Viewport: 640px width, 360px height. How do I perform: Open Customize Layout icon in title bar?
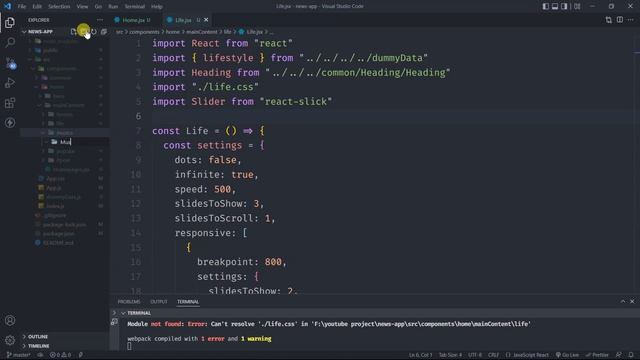coord(577,6)
